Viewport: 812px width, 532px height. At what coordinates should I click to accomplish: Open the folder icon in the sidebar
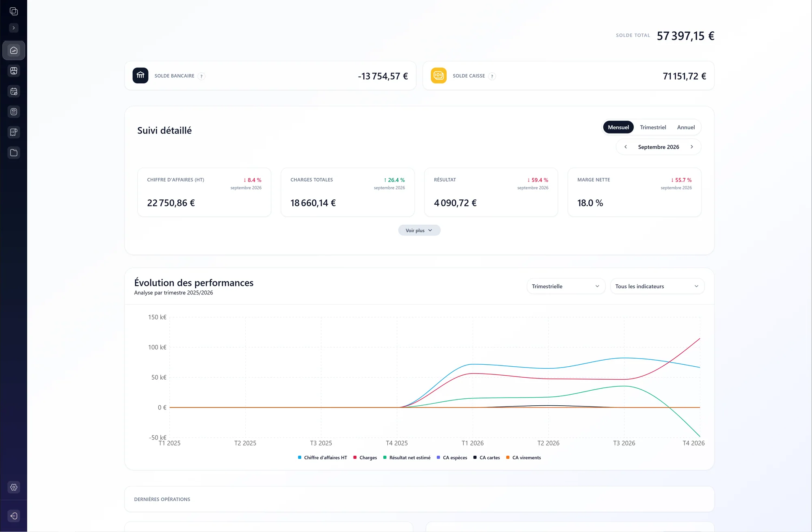[x=14, y=153]
